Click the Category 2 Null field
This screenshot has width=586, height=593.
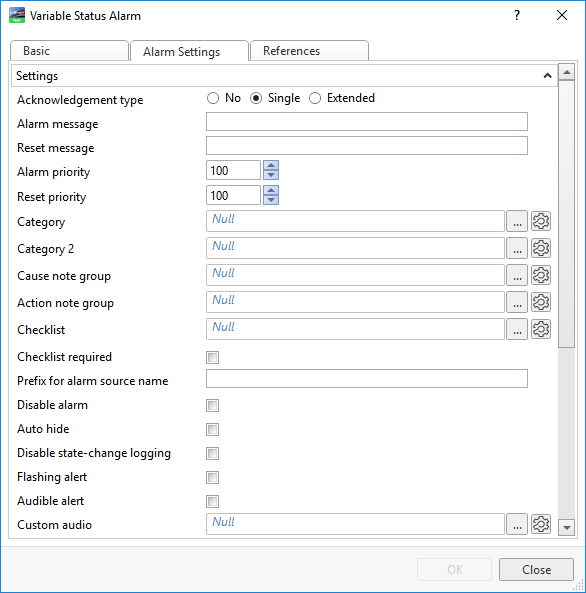point(355,248)
